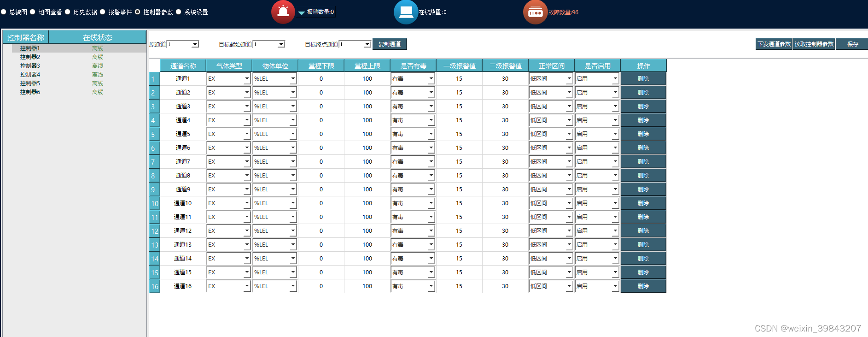Open the 气体类型 dropdown for 通道8
868x337 pixels.
[x=228, y=176]
